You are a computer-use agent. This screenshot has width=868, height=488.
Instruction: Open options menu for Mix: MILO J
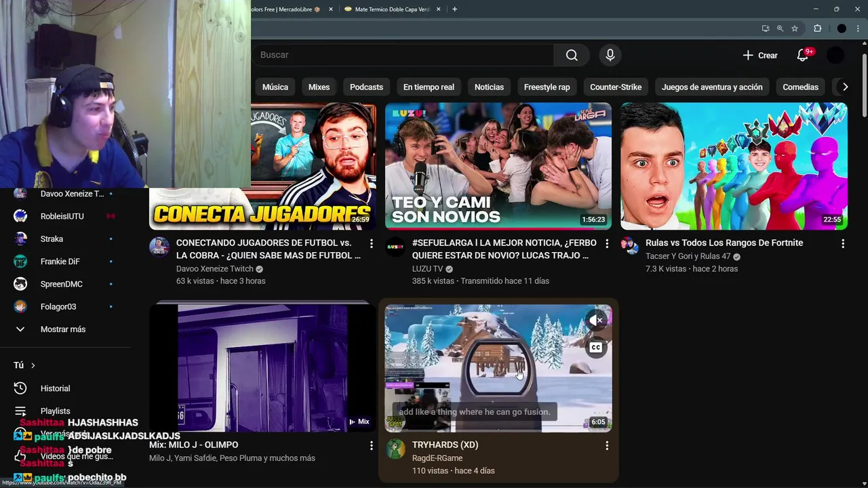coord(371,445)
